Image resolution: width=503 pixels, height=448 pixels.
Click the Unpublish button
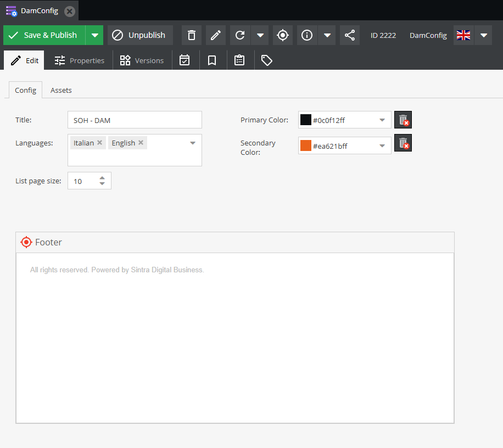click(140, 35)
